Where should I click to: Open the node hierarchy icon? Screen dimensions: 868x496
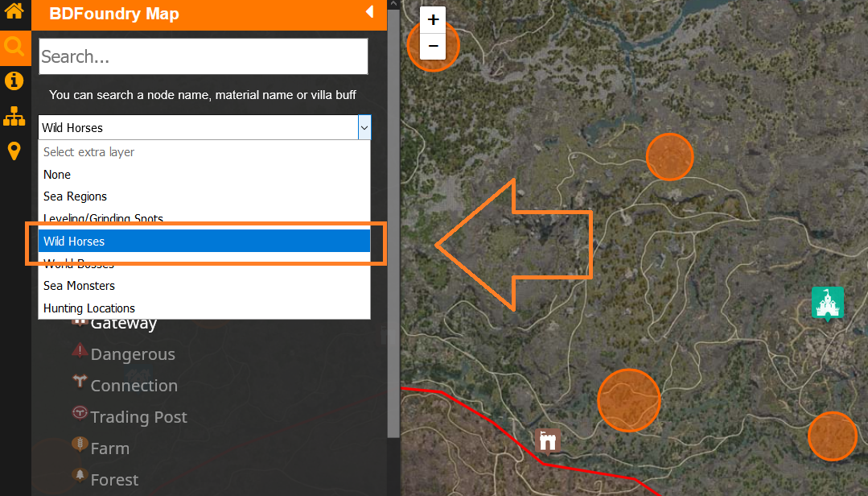click(14, 117)
